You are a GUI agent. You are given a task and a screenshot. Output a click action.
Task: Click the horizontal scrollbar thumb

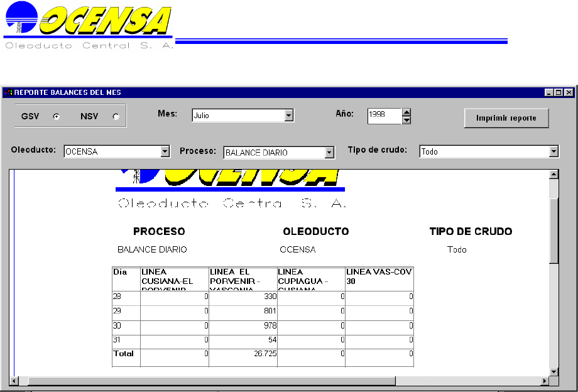pyautogui.click(x=212, y=381)
